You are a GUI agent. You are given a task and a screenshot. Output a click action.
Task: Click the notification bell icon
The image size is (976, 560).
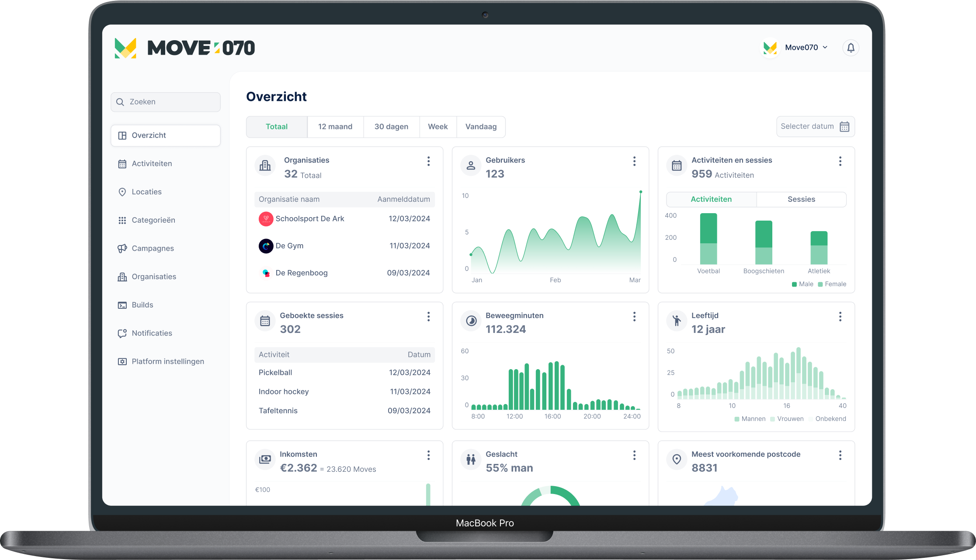851,48
